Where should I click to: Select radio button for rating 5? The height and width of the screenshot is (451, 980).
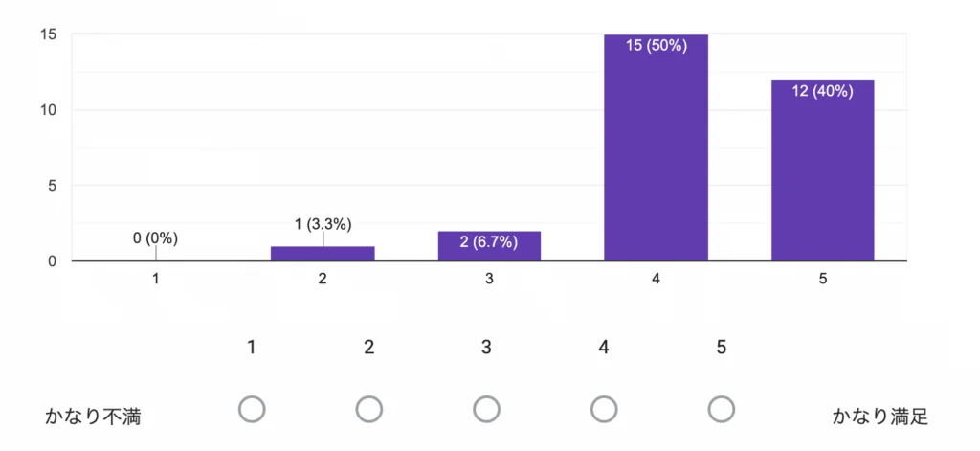click(722, 410)
